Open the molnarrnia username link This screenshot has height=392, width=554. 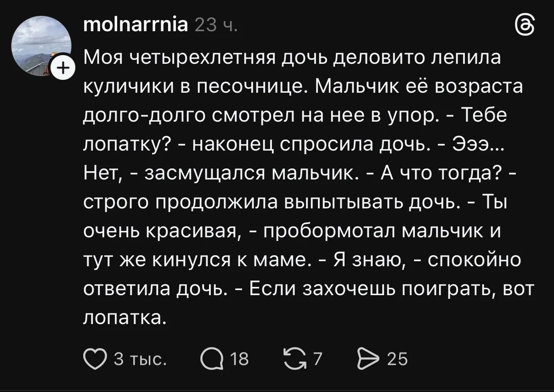pos(135,25)
